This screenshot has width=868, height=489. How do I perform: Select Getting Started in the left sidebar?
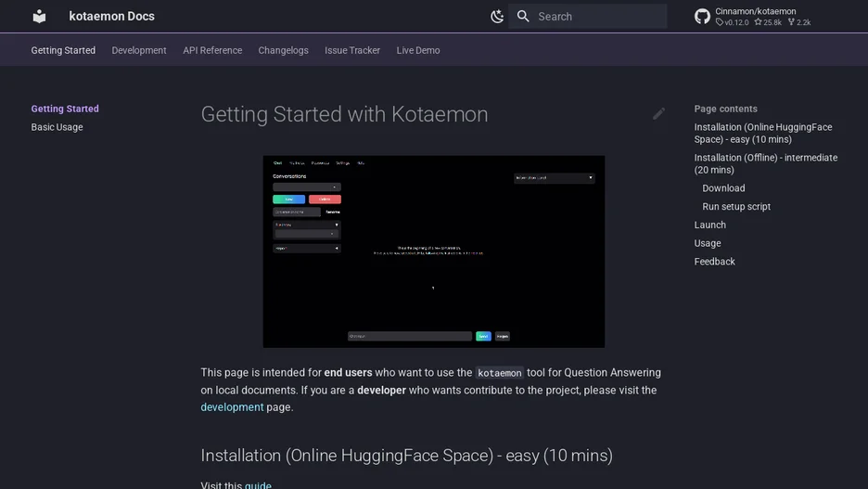65,109
